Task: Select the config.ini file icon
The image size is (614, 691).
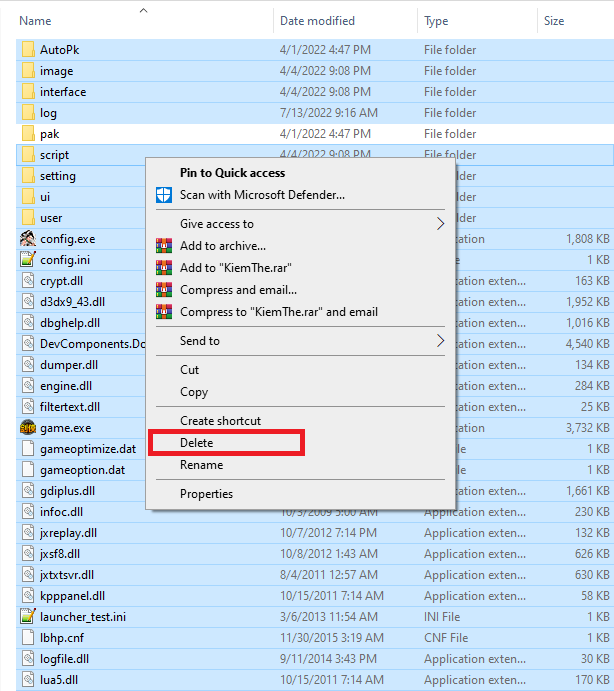Action: 28,260
